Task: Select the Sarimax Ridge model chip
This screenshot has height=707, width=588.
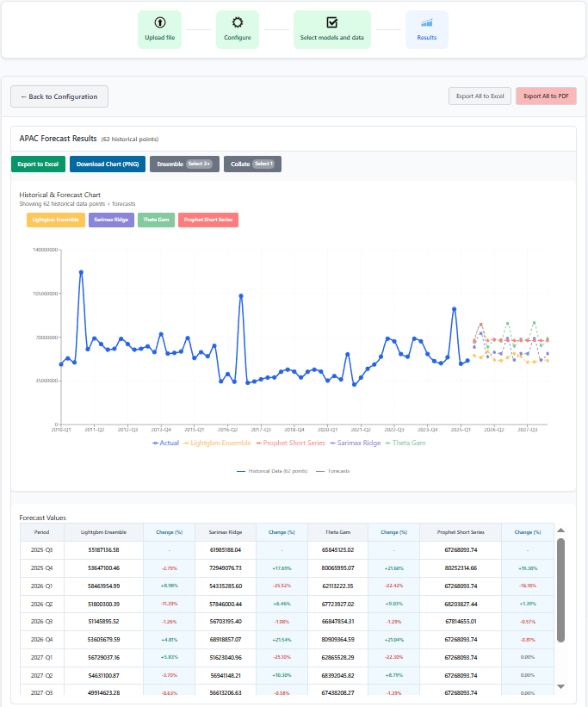Action: click(111, 220)
